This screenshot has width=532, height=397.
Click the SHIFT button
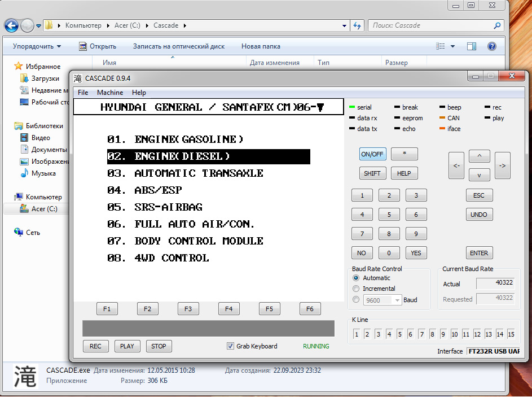(x=372, y=173)
